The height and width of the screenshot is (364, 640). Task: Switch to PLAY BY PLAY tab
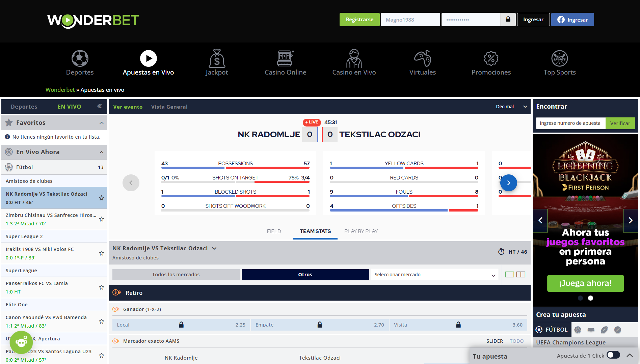click(361, 231)
